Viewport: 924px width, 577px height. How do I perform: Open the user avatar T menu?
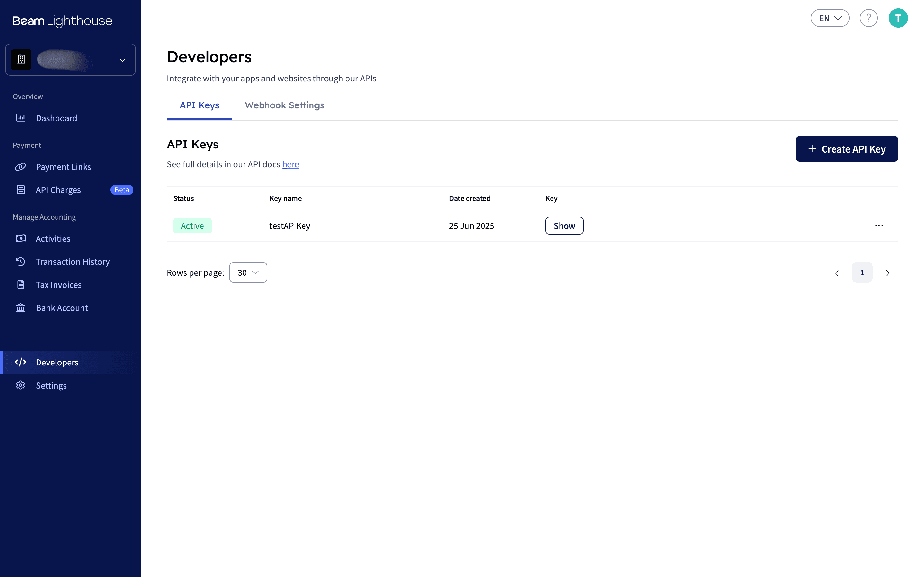(898, 18)
